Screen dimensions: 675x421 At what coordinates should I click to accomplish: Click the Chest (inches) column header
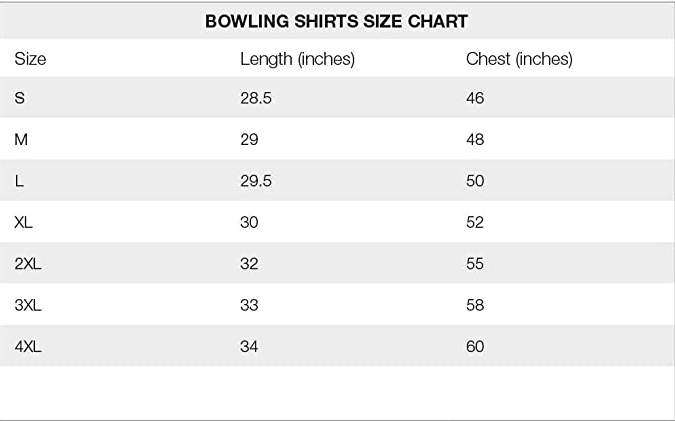[x=519, y=59]
